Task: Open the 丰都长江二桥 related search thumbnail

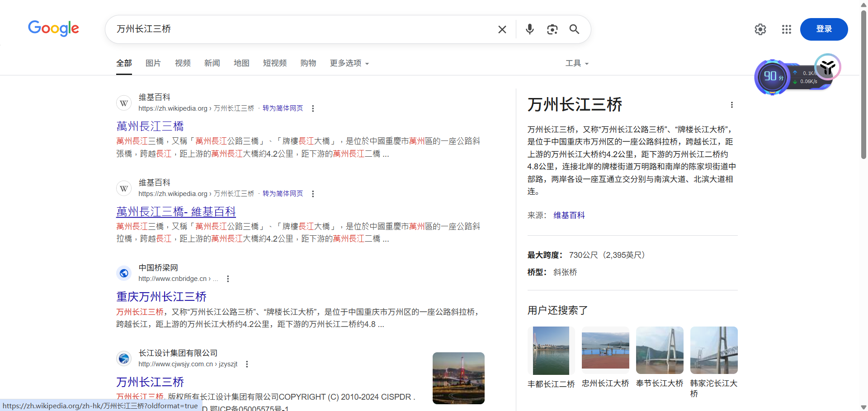Action: tap(551, 350)
